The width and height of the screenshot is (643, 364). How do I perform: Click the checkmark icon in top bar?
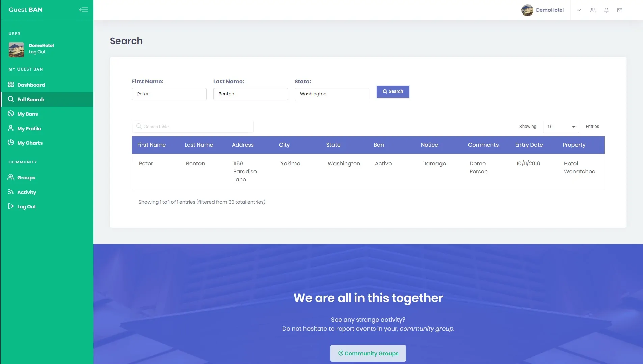pyautogui.click(x=579, y=10)
